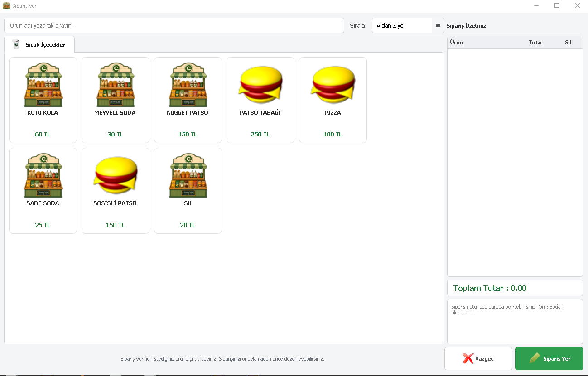Select the KUTU KOLA product icon

point(43,85)
